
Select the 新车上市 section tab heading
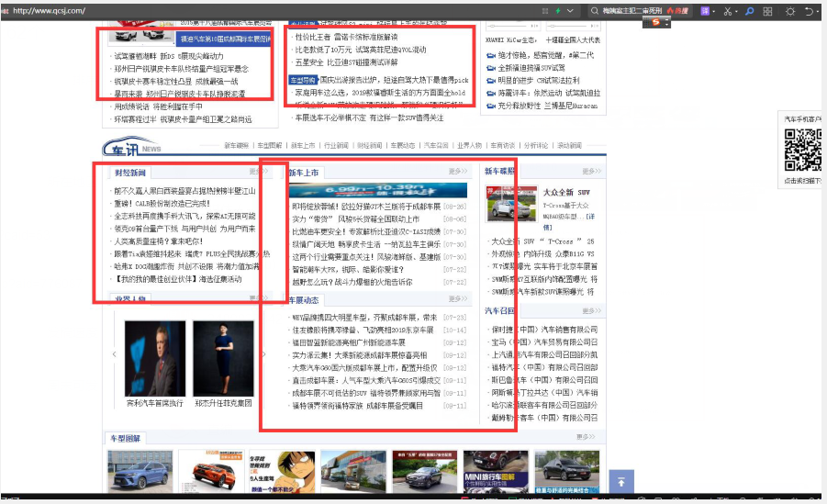(304, 173)
